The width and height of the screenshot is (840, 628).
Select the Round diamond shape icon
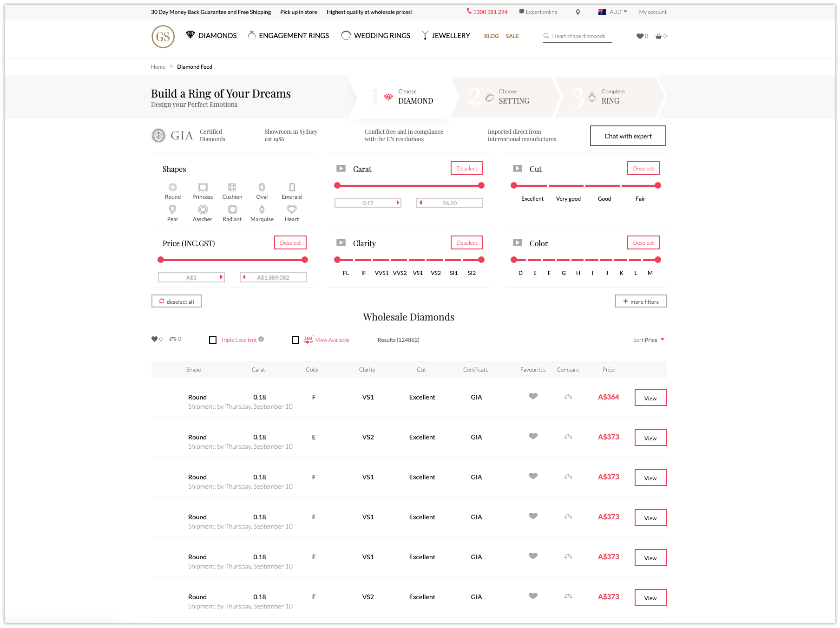click(x=173, y=187)
